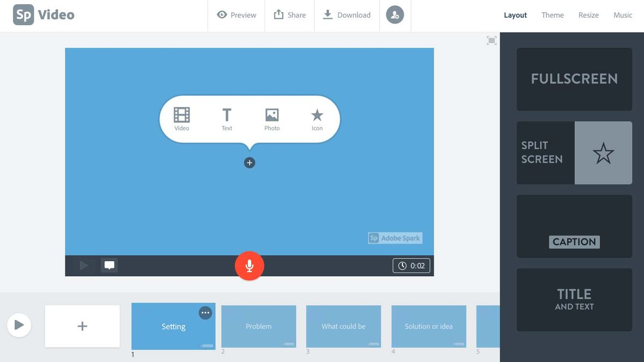
Task: Open the options menu on the Setting slide
Action: tap(205, 313)
